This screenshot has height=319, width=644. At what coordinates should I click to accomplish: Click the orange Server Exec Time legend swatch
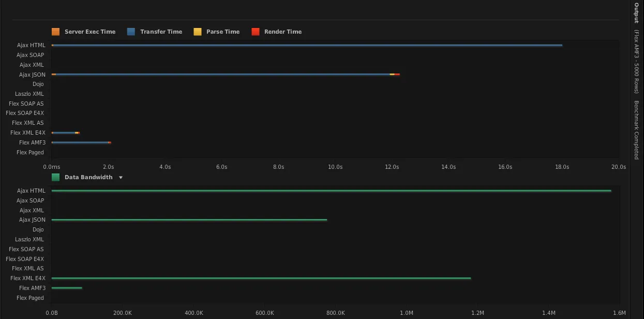[56, 32]
